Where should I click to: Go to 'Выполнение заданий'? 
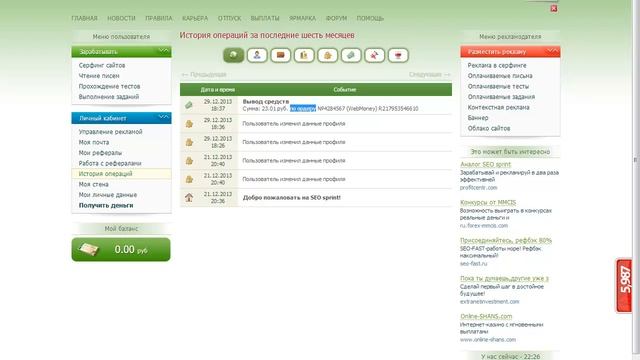click(109, 97)
